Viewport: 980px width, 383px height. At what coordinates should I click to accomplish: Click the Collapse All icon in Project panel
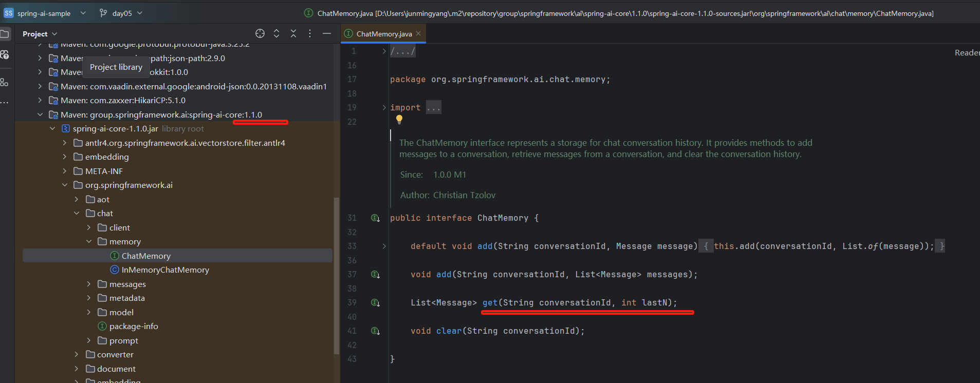click(293, 33)
